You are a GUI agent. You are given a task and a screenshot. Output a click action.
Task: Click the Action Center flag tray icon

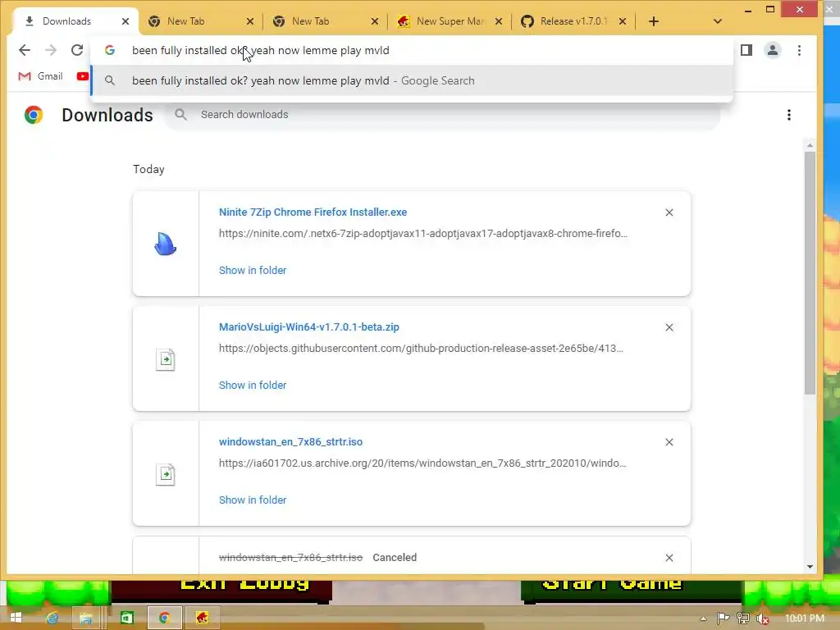pyautogui.click(x=723, y=619)
